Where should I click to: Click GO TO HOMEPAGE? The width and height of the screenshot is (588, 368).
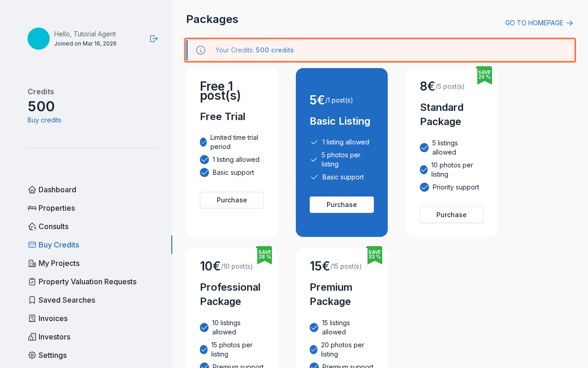click(534, 23)
